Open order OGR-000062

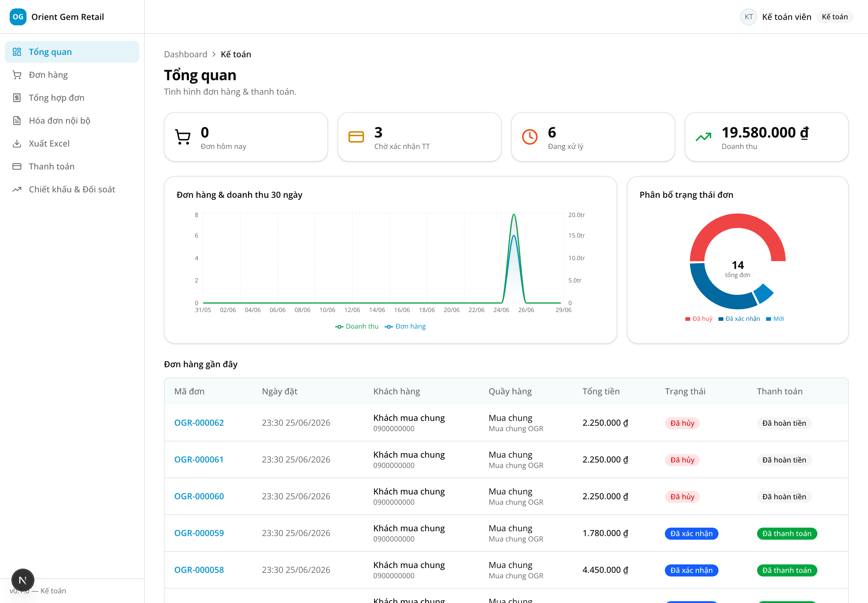pyautogui.click(x=199, y=423)
